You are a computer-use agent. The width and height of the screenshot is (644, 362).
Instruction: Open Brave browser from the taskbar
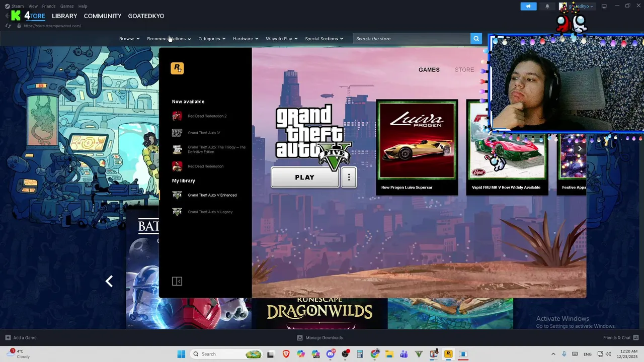coord(286,354)
